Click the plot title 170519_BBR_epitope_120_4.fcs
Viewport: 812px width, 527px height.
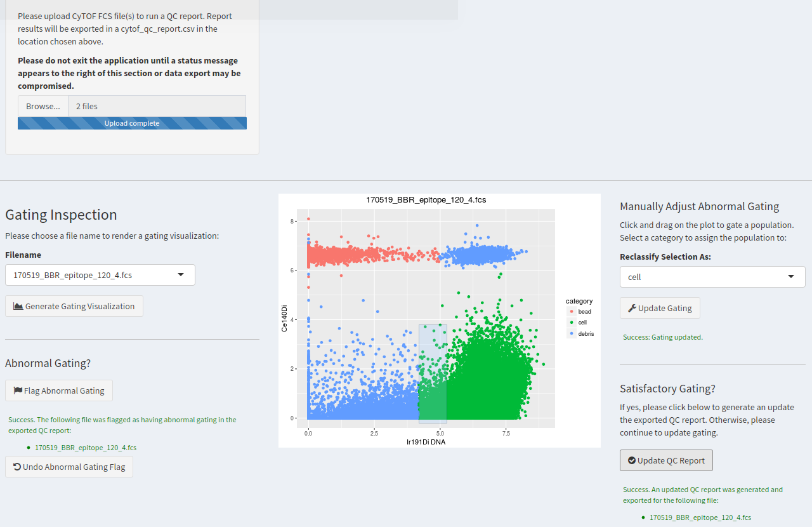(x=426, y=200)
